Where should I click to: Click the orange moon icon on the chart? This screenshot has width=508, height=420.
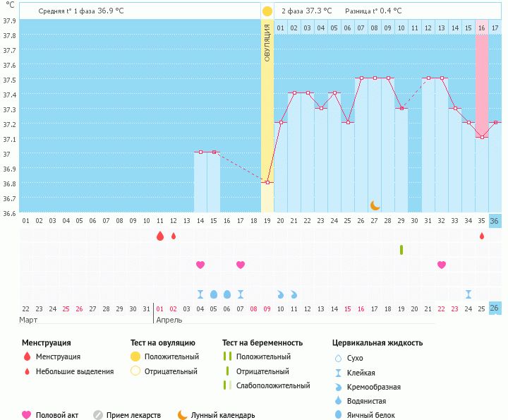[x=375, y=205]
